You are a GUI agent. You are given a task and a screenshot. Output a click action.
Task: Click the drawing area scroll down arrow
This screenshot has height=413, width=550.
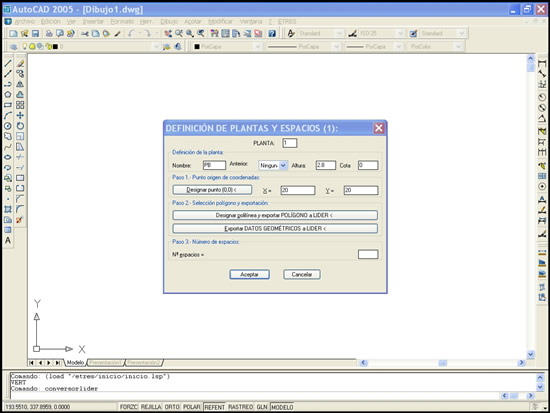[x=530, y=354]
